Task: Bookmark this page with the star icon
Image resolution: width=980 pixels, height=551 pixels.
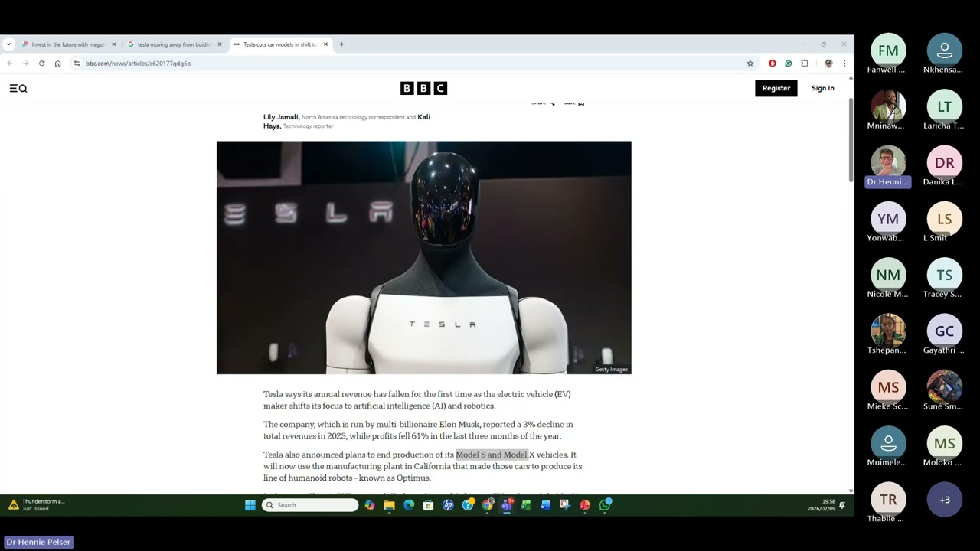Action: tap(750, 64)
